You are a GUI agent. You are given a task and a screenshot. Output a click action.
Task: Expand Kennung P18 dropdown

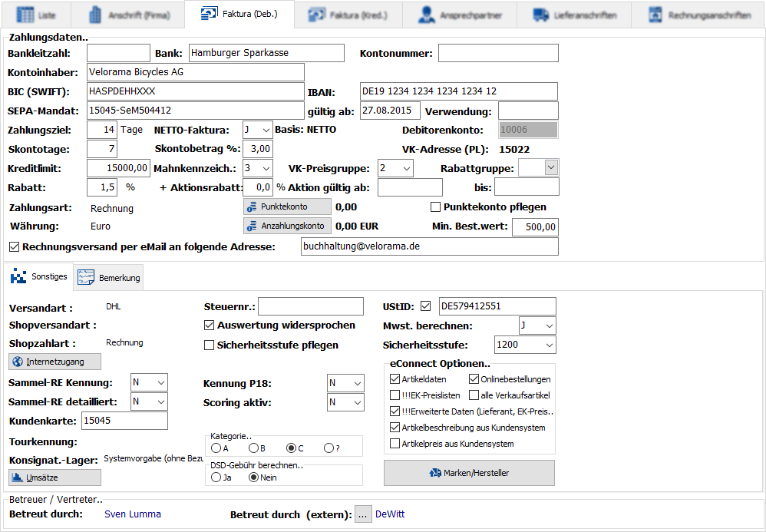tap(358, 383)
